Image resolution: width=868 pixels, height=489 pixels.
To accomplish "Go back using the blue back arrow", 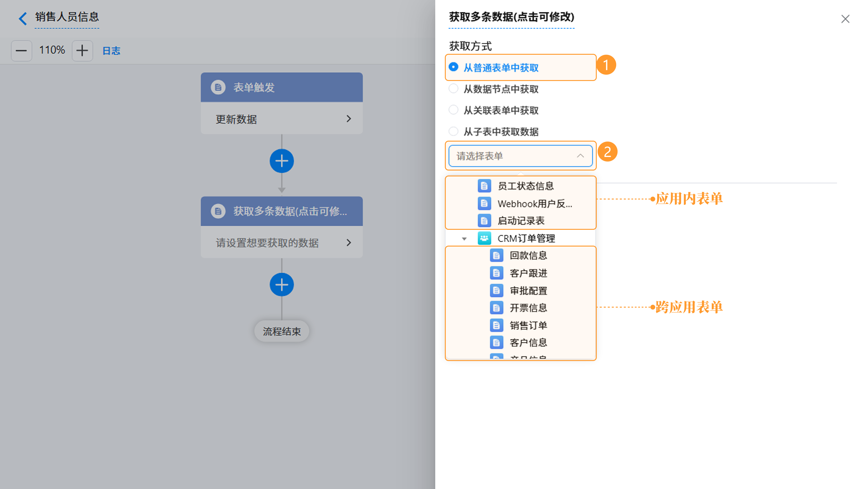I will [x=23, y=18].
